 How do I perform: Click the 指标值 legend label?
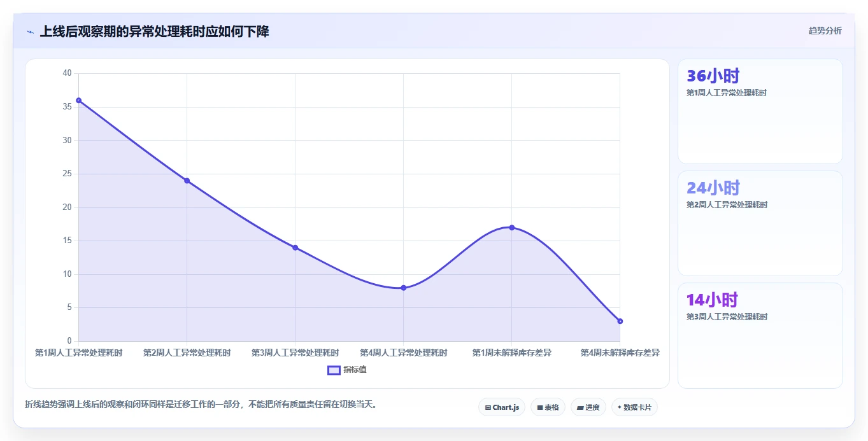point(355,370)
